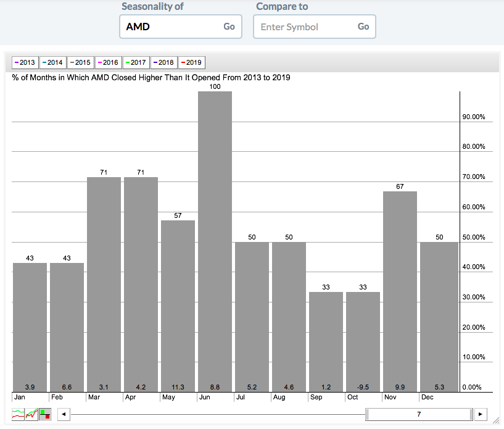Select the histogram chart mode icon
Viewport: 504px width, 429px height.
point(45,414)
